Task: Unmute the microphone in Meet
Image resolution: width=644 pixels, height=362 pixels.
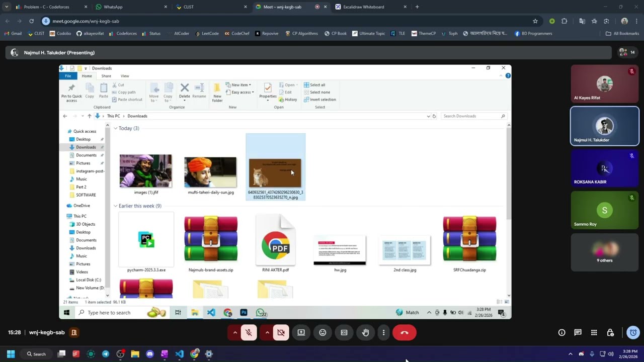Action: coord(249,332)
